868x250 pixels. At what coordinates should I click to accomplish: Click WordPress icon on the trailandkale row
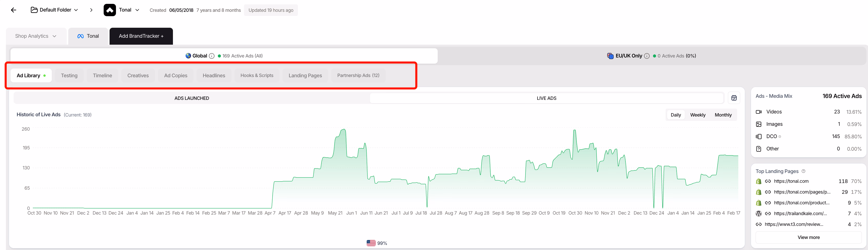pyautogui.click(x=758, y=214)
